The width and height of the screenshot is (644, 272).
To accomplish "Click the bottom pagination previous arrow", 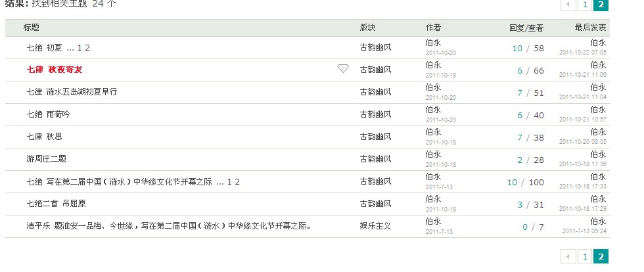I will tap(568, 256).
